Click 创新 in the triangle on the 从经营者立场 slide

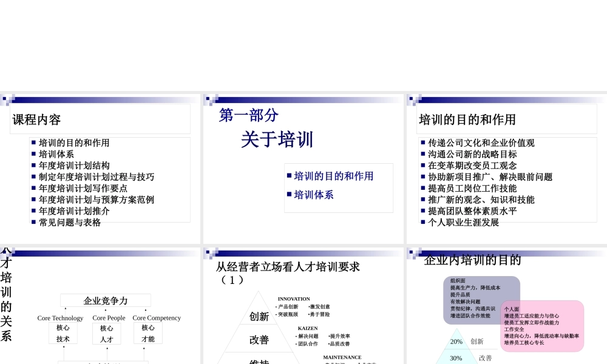259,317
